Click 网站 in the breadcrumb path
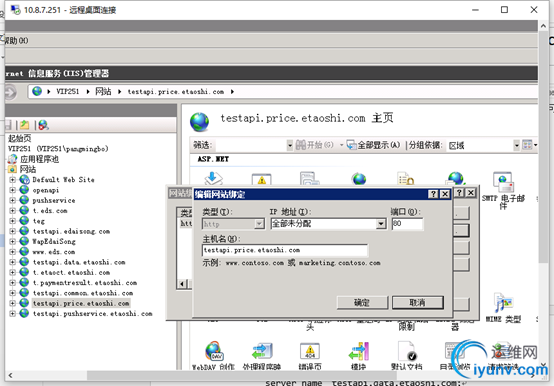This screenshot has width=554, height=386. tap(103, 91)
